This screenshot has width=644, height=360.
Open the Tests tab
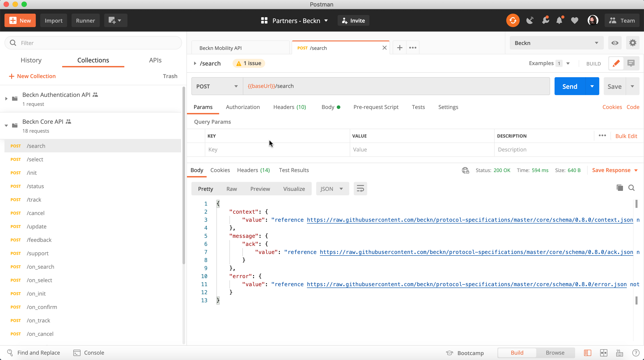pyautogui.click(x=418, y=107)
